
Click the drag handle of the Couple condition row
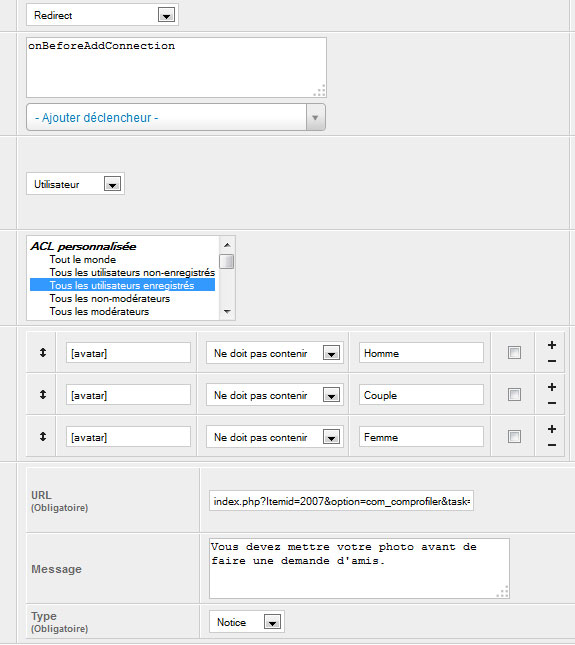(x=43, y=394)
